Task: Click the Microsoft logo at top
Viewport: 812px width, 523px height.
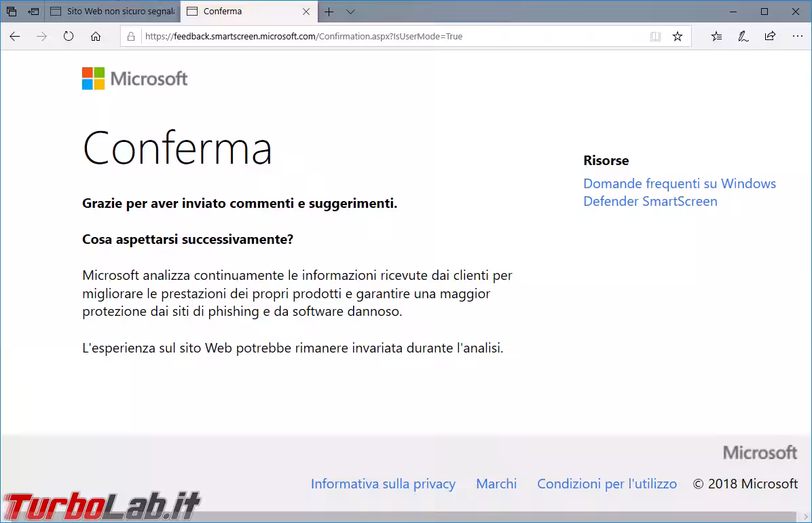Action: [x=134, y=79]
